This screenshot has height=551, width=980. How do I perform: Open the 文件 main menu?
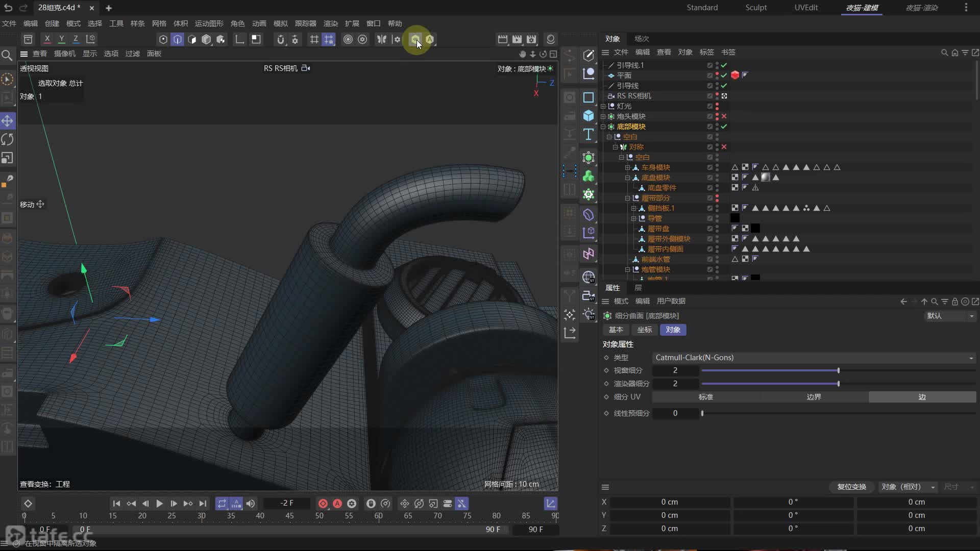point(9,23)
